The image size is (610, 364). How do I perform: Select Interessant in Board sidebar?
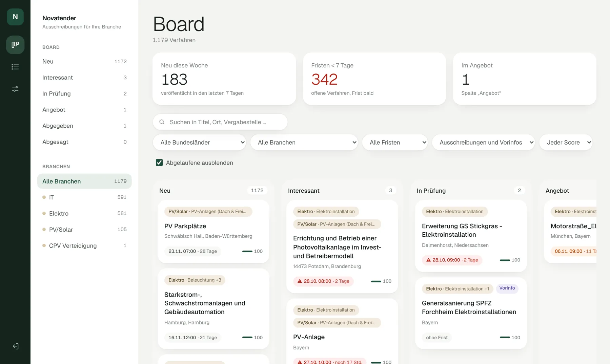click(84, 78)
